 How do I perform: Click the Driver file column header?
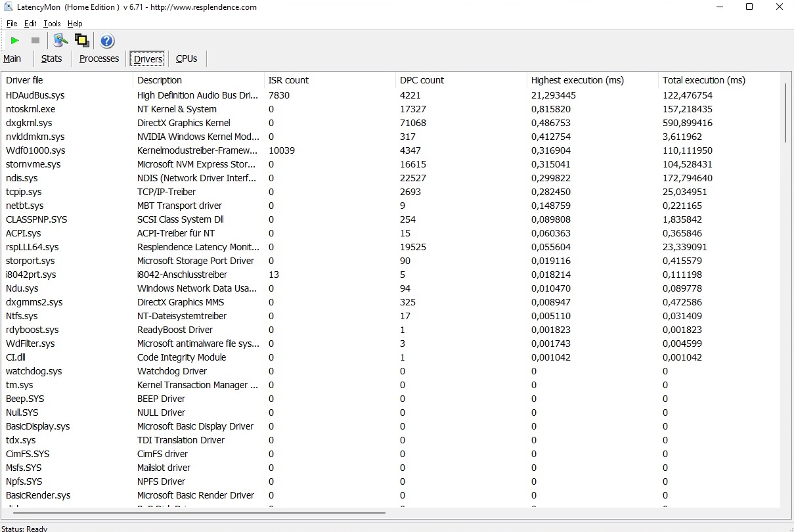(x=25, y=80)
